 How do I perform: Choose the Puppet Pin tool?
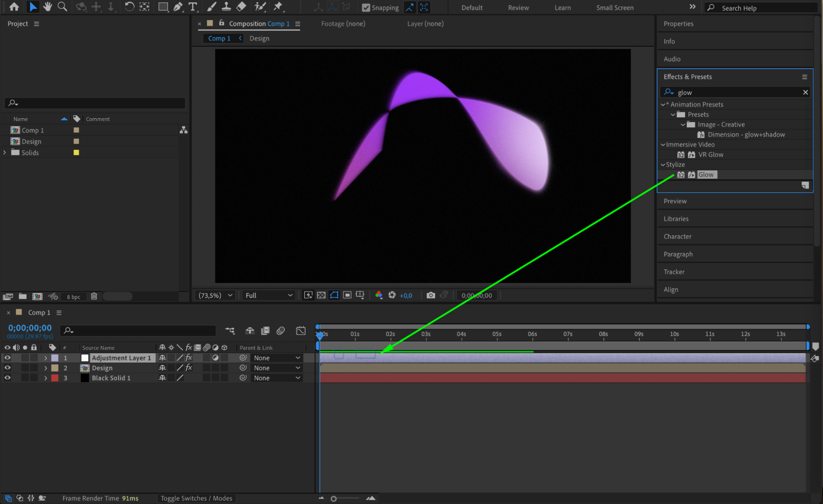pyautogui.click(x=278, y=7)
